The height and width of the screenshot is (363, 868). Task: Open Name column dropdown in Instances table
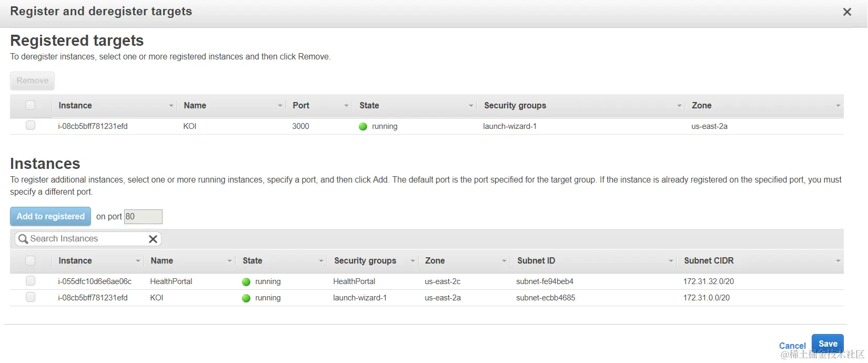(229, 261)
